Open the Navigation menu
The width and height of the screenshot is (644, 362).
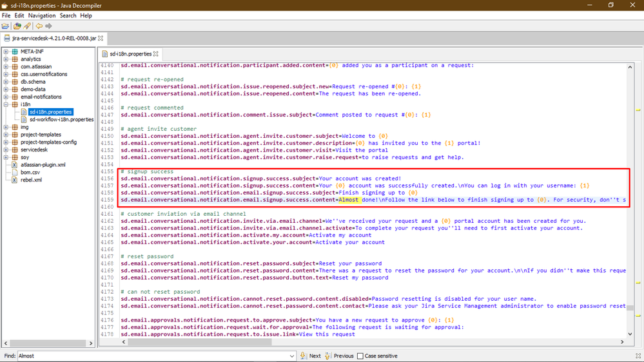coord(42,15)
